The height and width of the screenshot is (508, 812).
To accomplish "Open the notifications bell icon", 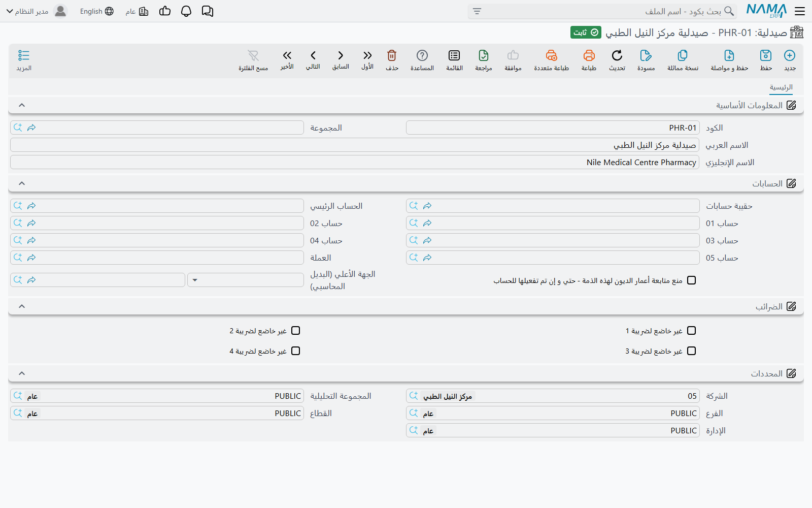I will [x=186, y=11].
